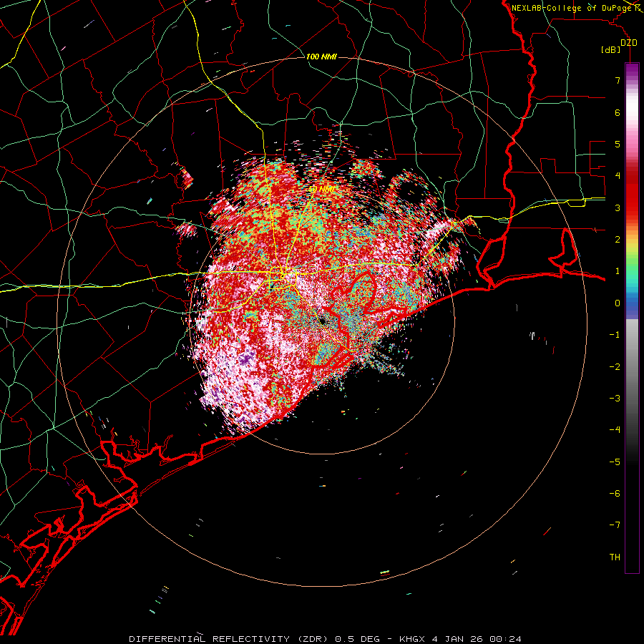
Task: Select the 0 dB scale value
Action: click(618, 303)
